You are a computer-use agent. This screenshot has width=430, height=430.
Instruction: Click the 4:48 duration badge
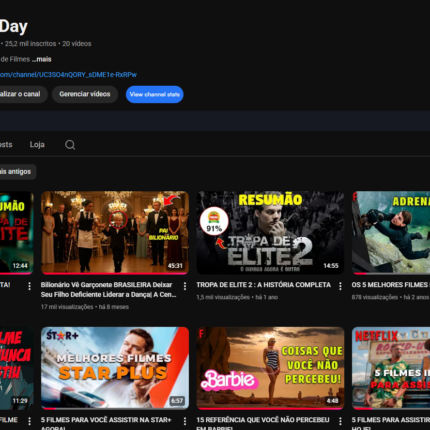point(332,401)
